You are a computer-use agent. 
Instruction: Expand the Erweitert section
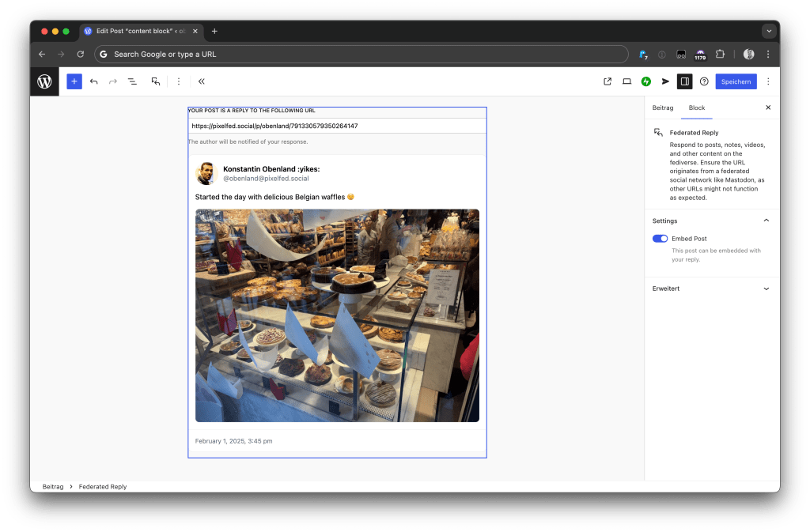click(x=764, y=289)
